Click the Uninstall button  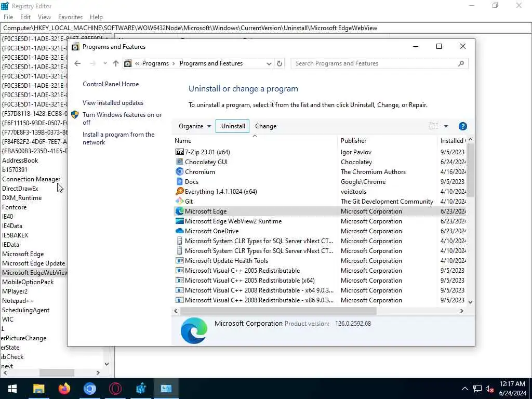[x=233, y=126]
